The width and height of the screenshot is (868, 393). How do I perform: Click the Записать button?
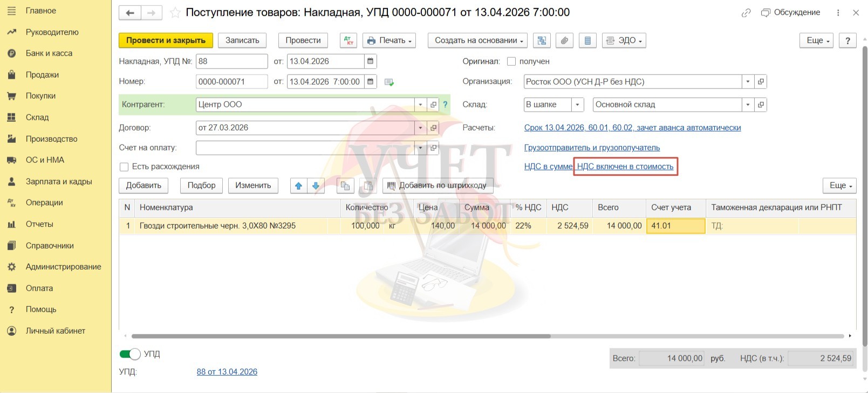(242, 40)
